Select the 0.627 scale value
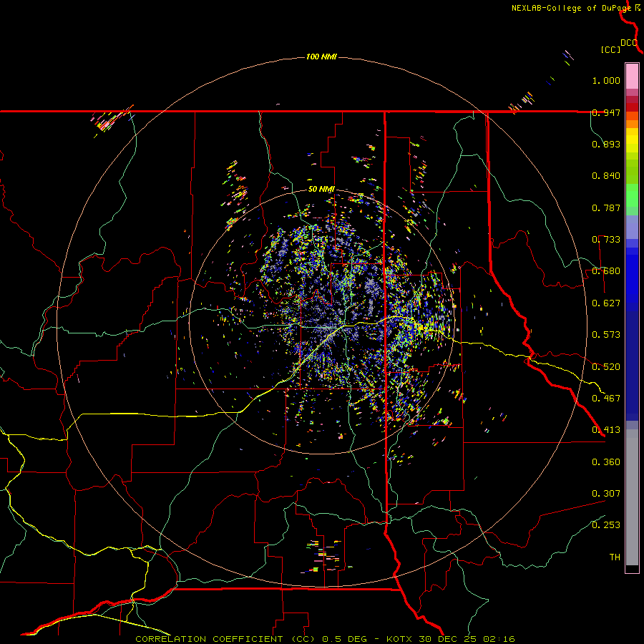 click(x=606, y=303)
